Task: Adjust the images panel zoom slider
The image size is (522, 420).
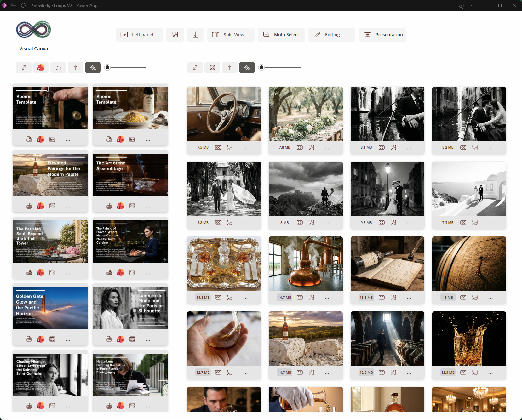Action: click(x=280, y=67)
